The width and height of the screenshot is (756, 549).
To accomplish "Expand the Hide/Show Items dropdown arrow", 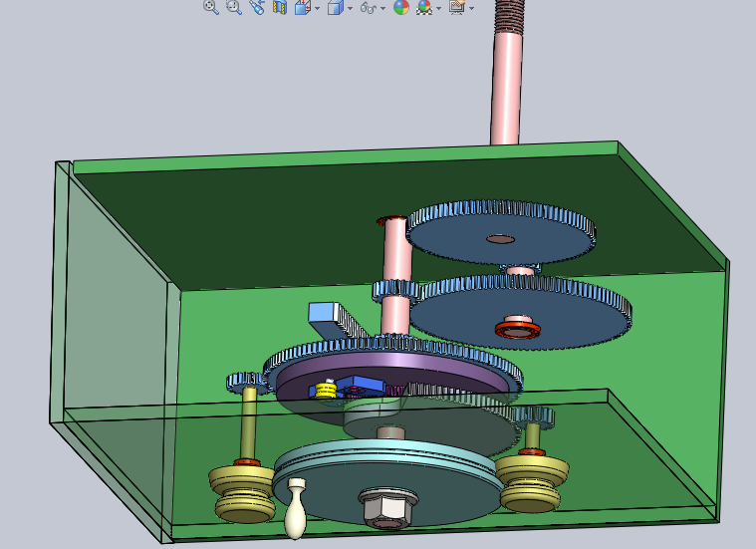I will tap(382, 8).
